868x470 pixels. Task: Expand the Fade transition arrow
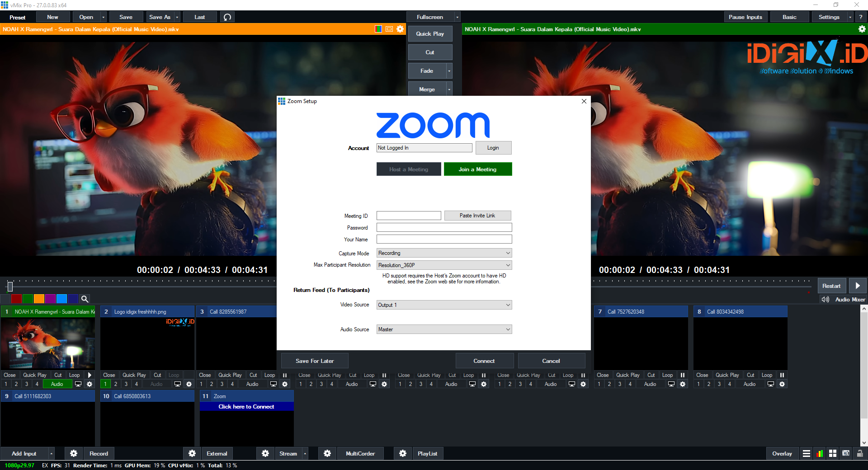[x=449, y=71]
